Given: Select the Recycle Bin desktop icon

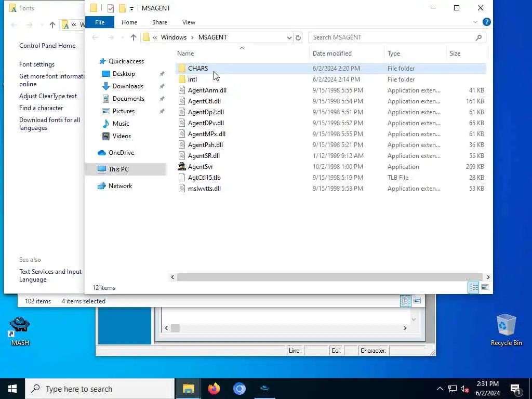Looking at the screenshot, I should (x=506, y=330).
